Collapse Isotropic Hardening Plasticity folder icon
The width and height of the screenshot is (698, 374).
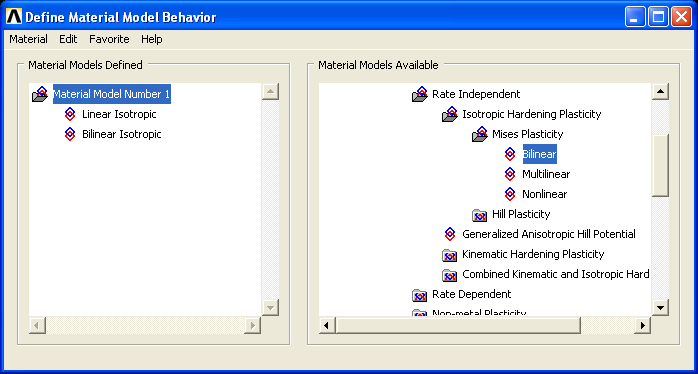click(x=450, y=114)
